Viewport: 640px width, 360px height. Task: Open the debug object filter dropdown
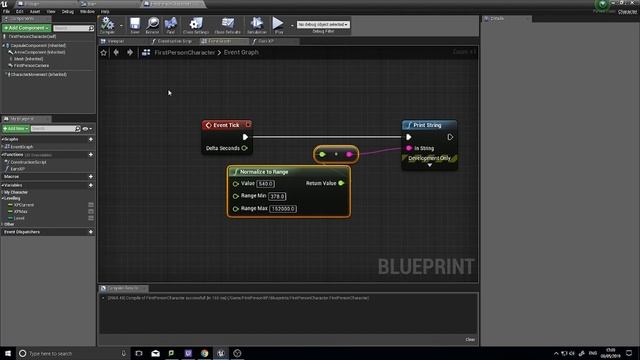coord(323,24)
